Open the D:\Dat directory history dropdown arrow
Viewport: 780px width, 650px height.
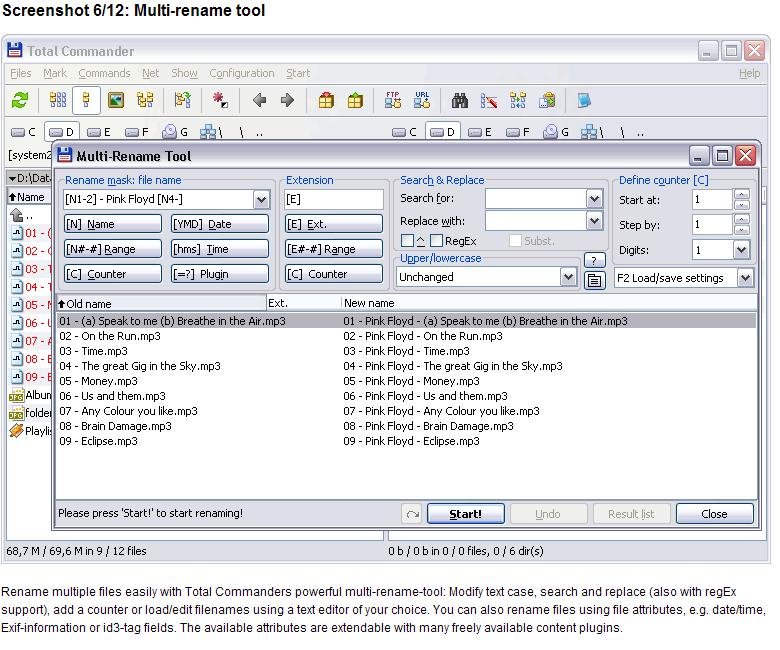pos(12,178)
